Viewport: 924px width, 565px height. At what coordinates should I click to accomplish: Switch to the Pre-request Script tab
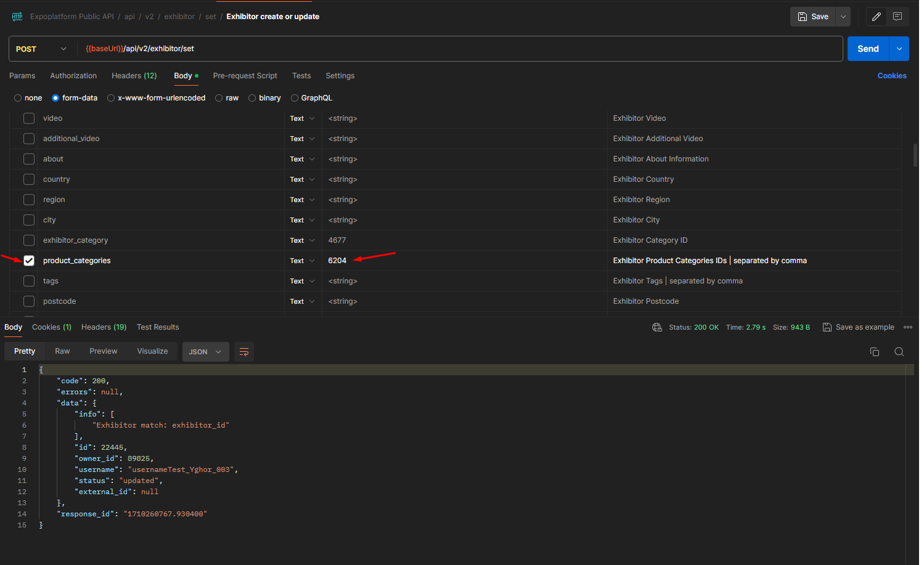[x=245, y=75]
